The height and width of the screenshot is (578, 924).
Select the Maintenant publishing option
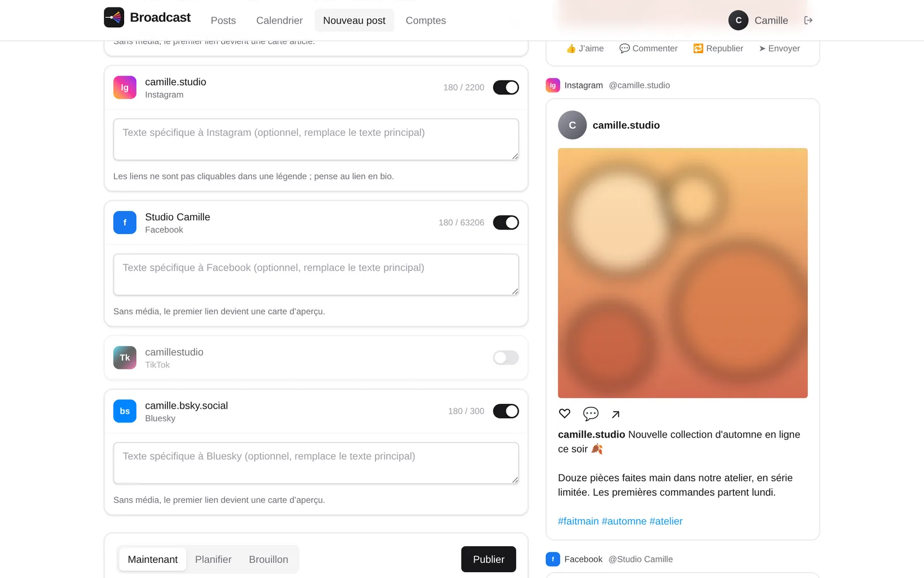(x=152, y=559)
